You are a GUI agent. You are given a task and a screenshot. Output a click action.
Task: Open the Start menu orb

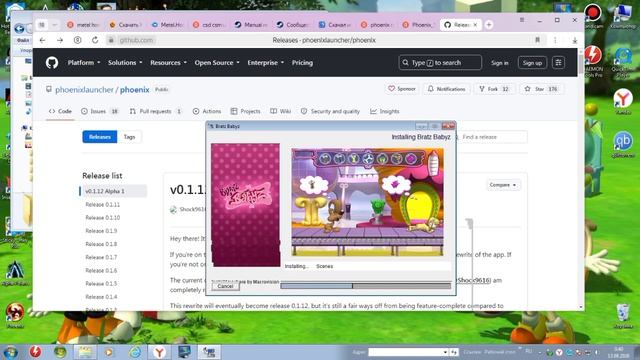11,352
